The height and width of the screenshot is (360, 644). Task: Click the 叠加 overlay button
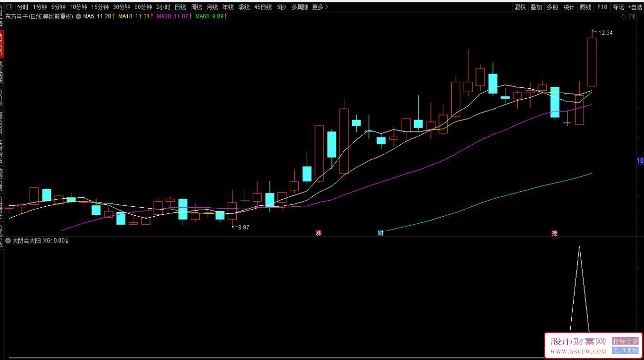click(537, 7)
